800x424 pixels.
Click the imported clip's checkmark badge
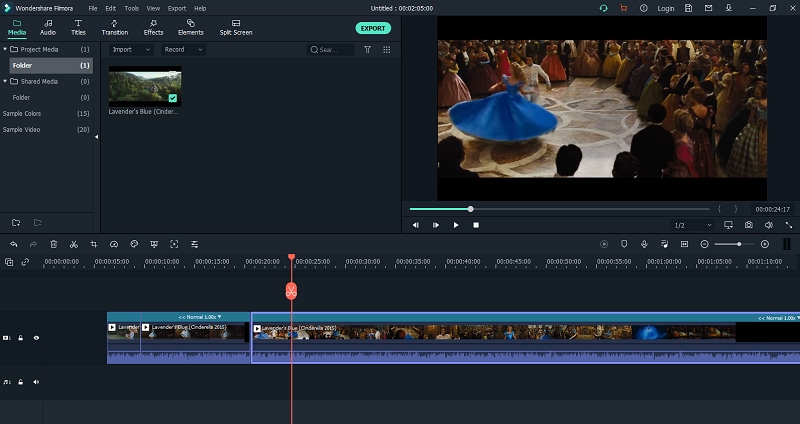coord(173,98)
